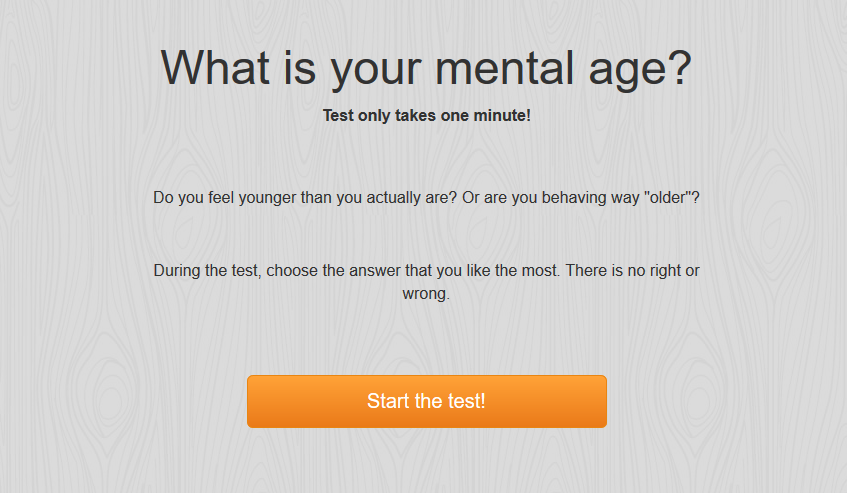The height and width of the screenshot is (493, 847).
Task: Click the word "your" in the main title
Action: (375, 71)
